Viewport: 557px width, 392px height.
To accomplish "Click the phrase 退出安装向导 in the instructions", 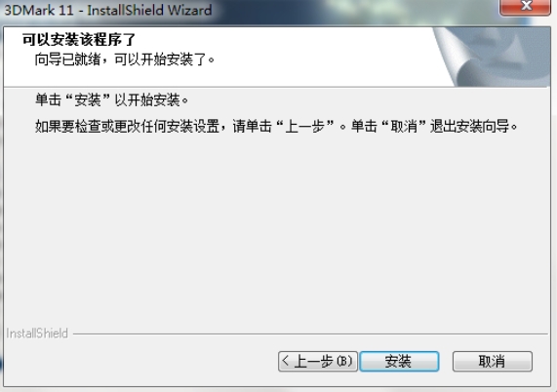I will tap(469, 126).
